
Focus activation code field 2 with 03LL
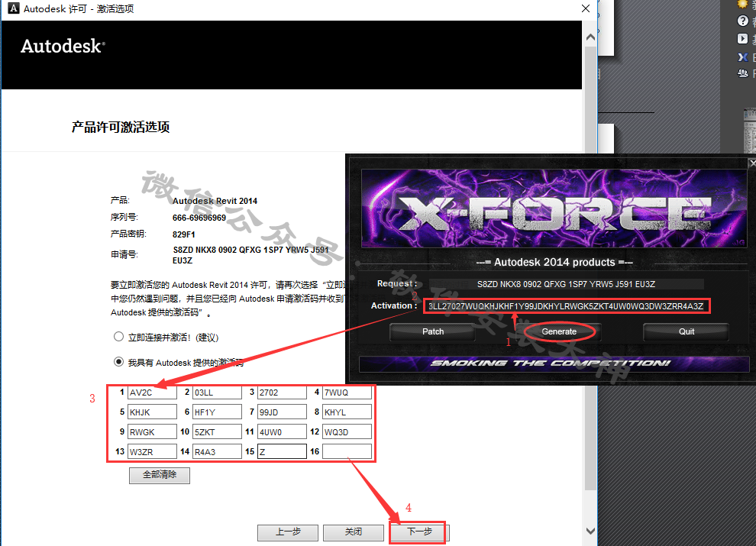217,393
